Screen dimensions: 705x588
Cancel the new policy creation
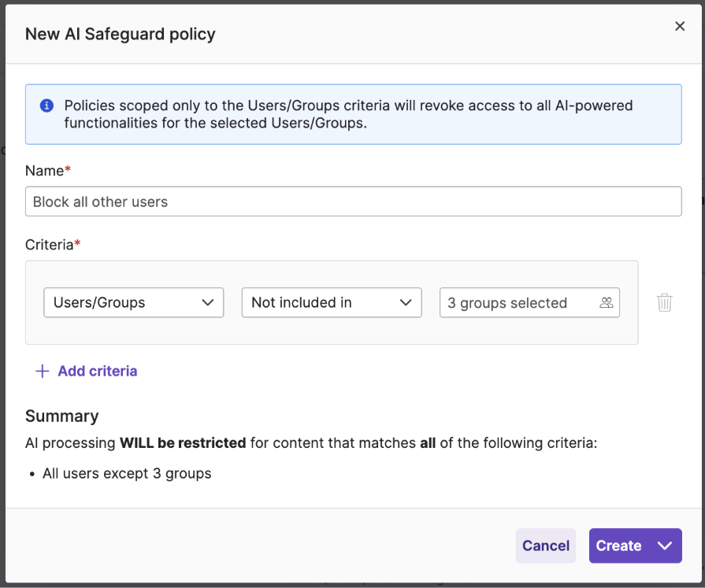[546, 545]
